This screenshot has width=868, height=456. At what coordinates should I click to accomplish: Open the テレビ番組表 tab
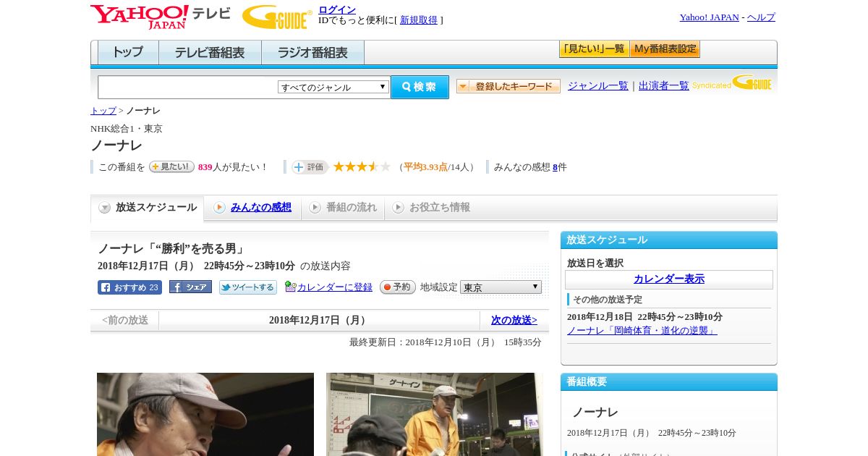pos(210,53)
